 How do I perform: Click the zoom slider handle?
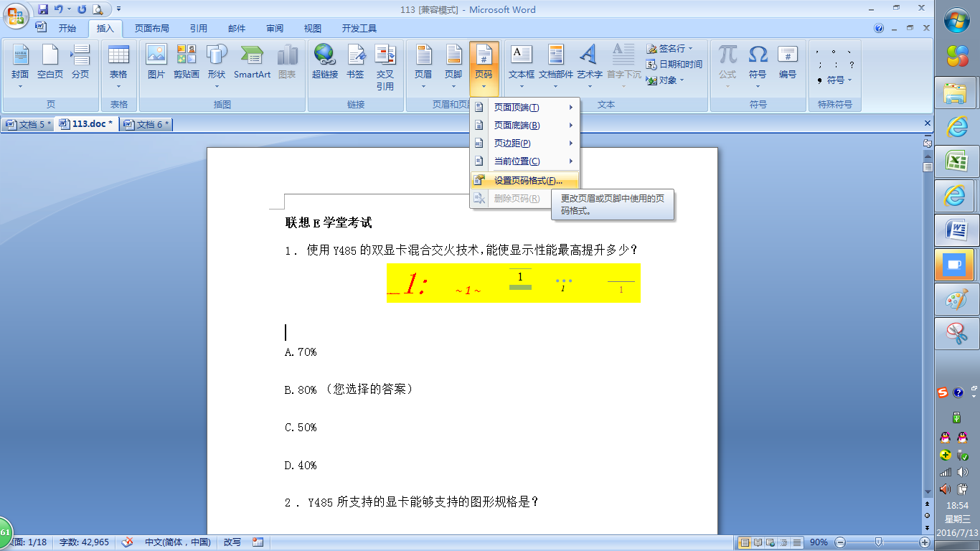tap(877, 542)
